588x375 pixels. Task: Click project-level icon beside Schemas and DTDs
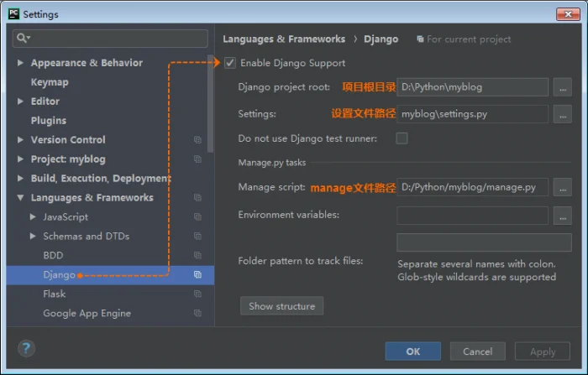[197, 236]
